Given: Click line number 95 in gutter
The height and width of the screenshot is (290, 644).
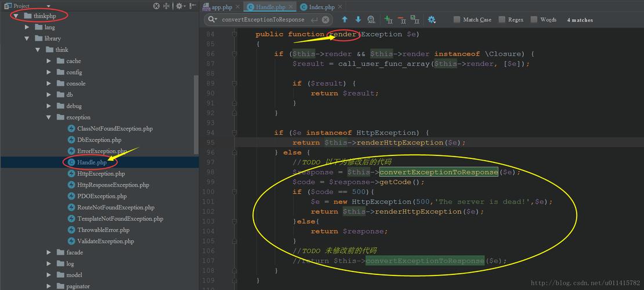Looking at the screenshot, I should [x=210, y=143].
